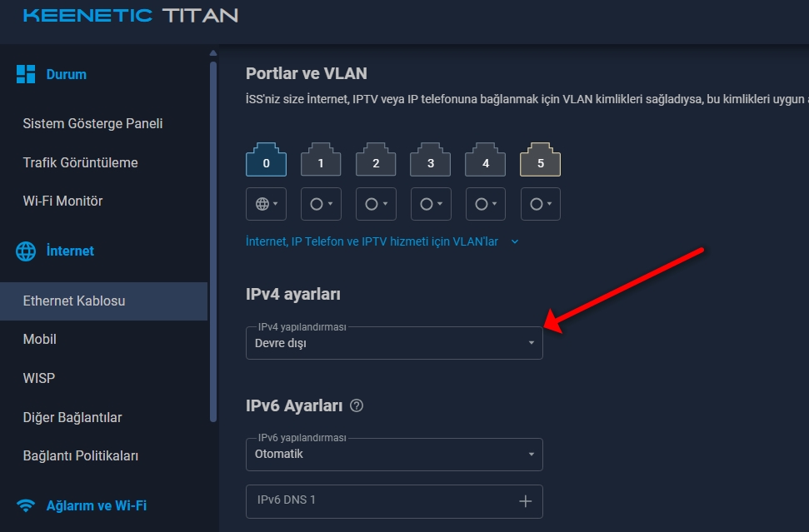Open port 0 globe role dropdown
809x532 pixels.
(267, 204)
